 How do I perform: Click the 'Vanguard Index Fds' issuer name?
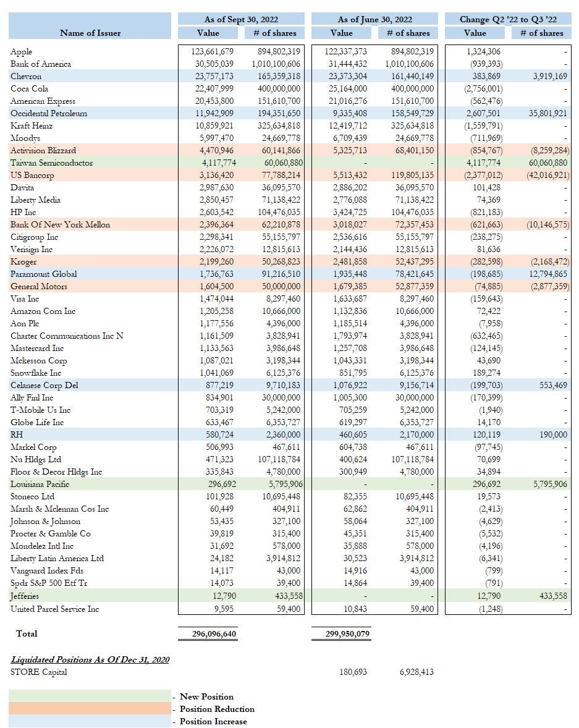click(x=47, y=570)
